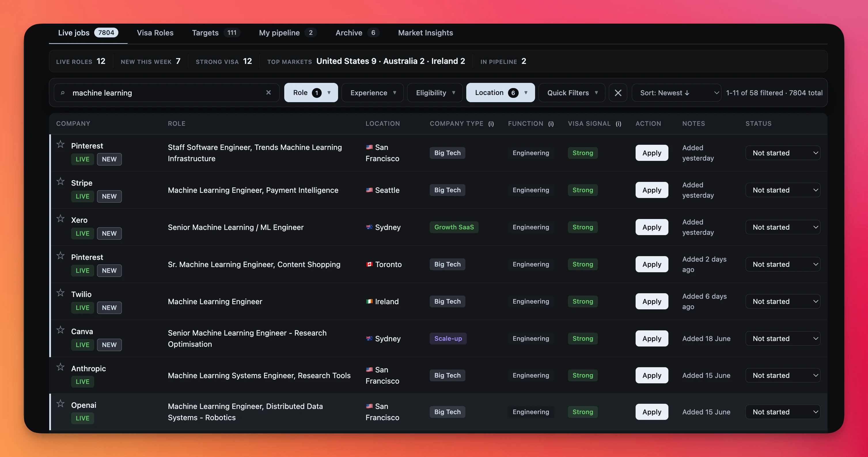Open Function column info icon
The width and height of the screenshot is (868, 457).
[x=551, y=123]
